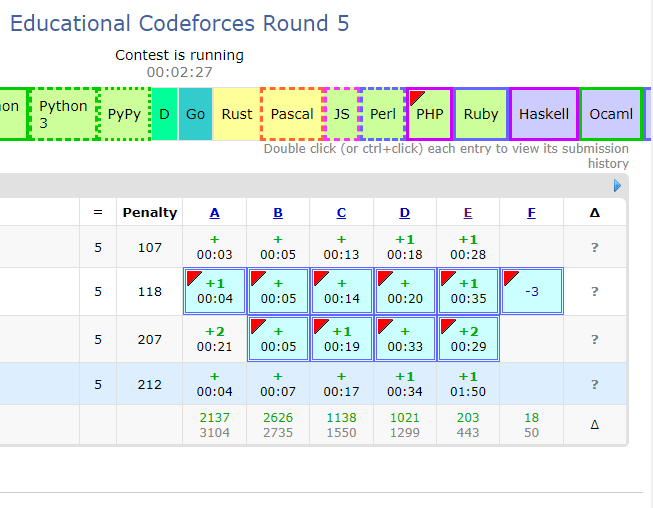
Task: Click the contest timer 00:02:27
Action: point(179,72)
